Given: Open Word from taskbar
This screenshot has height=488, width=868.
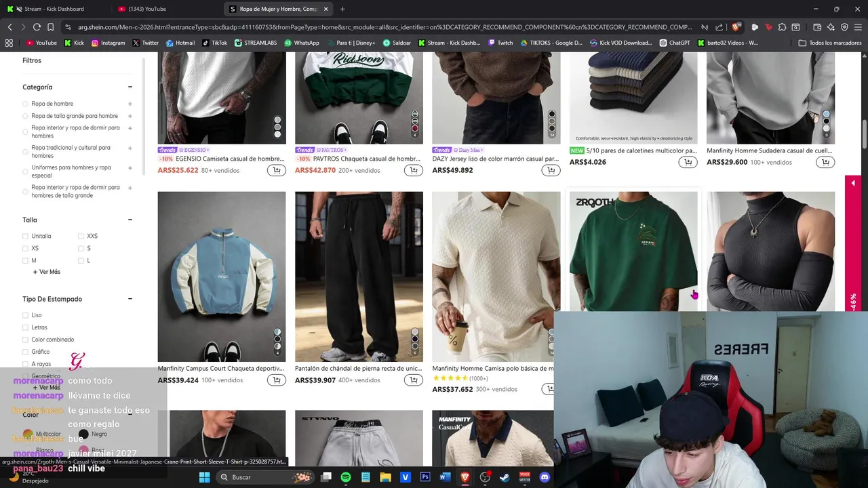Looking at the screenshot, I should point(445,477).
